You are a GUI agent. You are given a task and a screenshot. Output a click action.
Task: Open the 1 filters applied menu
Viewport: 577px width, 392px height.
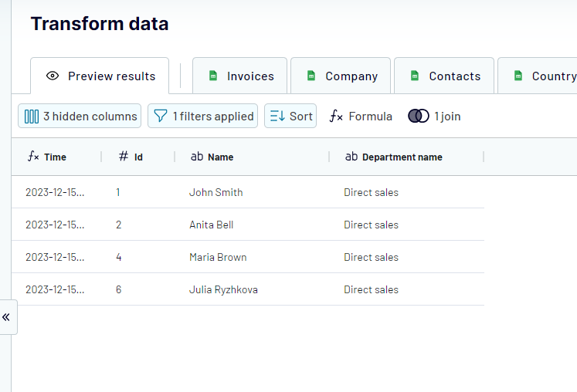(x=203, y=117)
